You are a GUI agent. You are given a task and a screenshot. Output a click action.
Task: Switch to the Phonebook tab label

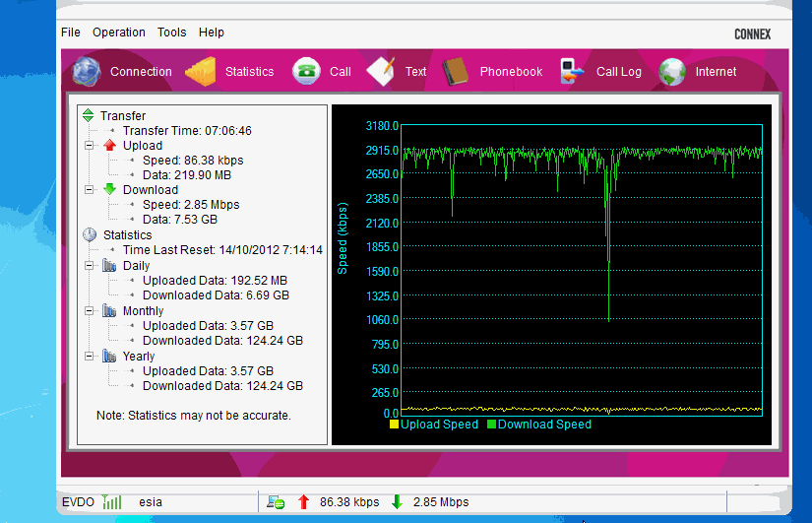click(511, 72)
